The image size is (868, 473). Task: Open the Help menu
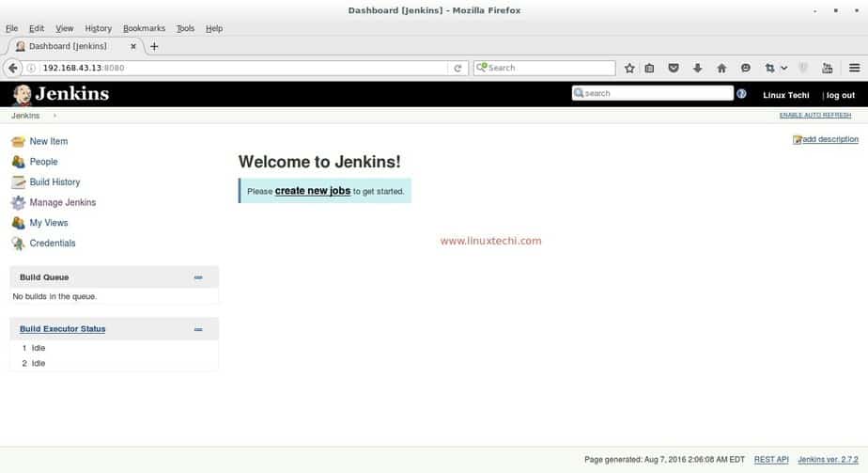point(214,28)
